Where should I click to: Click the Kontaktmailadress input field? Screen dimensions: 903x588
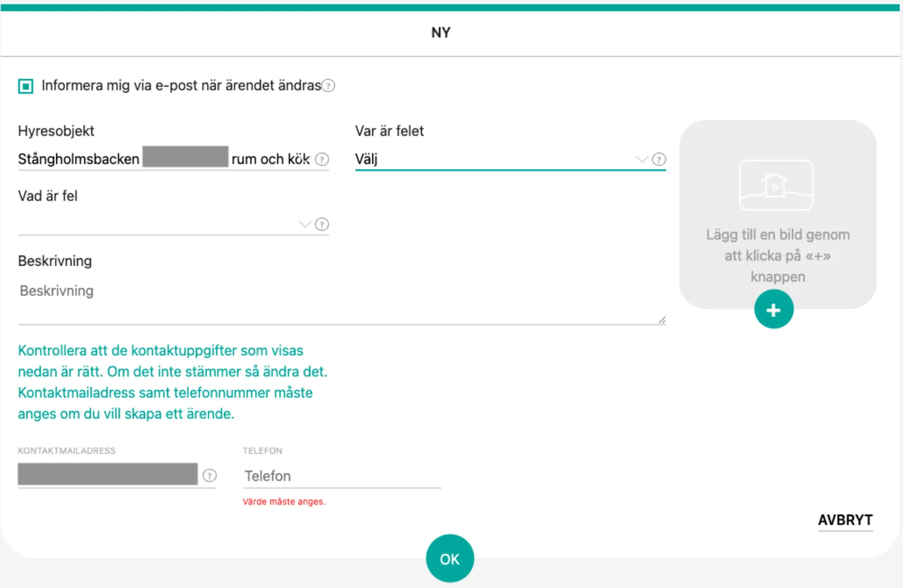pos(108,474)
